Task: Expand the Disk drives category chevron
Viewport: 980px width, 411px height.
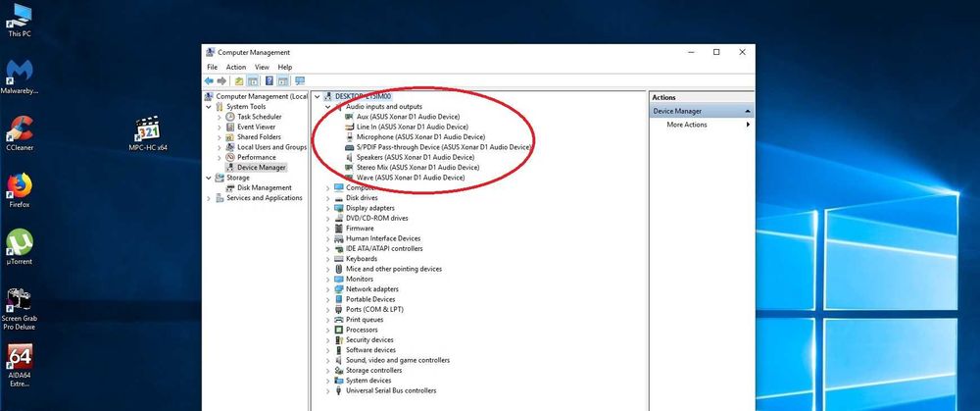Action: (327, 198)
